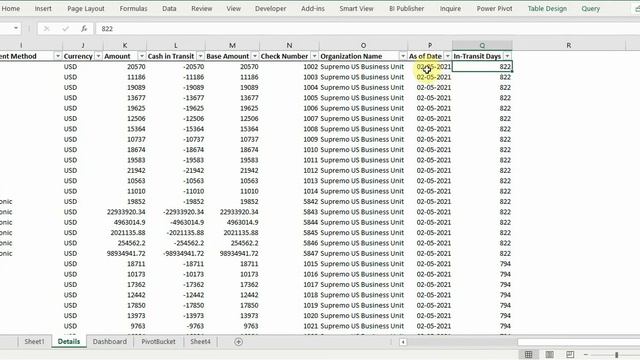Select cash in transit cell -98934941.72
The image size is (640, 360).
pos(176,253)
